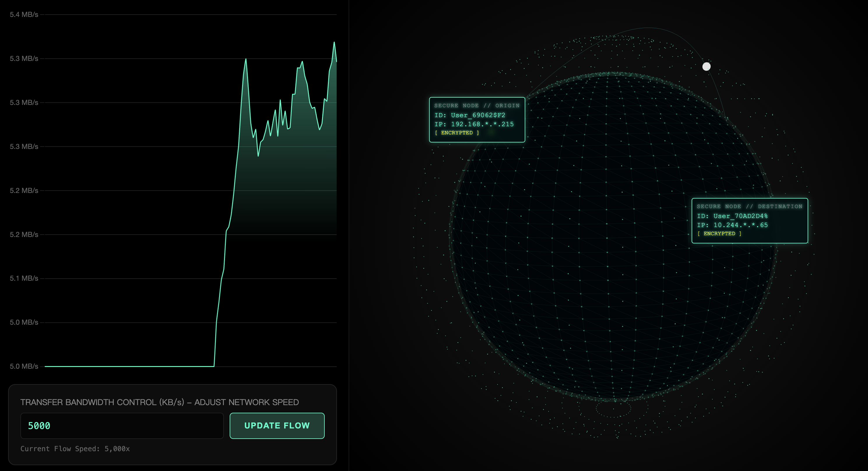Click the dotted ring at globe's north pole
Viewport: 868px width, 471px height.
coord(613,38)
